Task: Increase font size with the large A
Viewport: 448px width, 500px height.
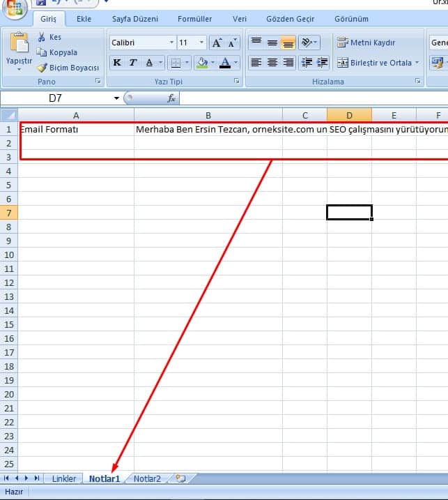Action: point(217,43)
